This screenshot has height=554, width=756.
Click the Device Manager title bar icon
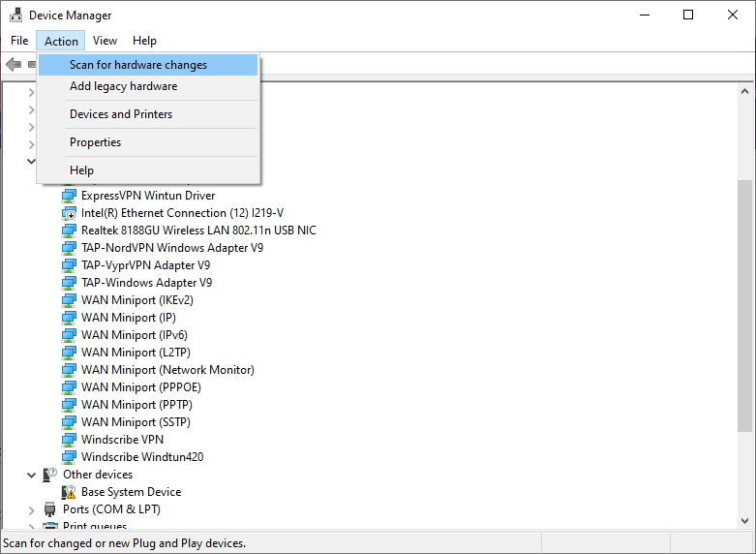click(15, 15)
